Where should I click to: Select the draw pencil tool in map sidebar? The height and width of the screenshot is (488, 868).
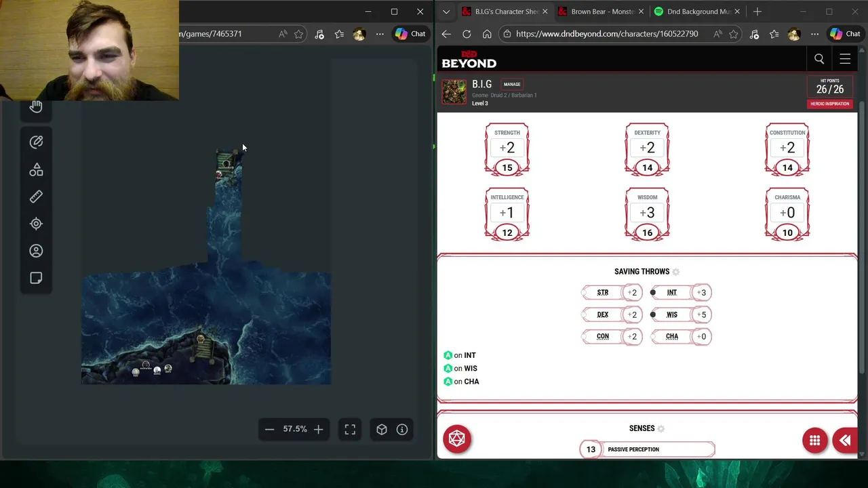[x=36, y=142]
